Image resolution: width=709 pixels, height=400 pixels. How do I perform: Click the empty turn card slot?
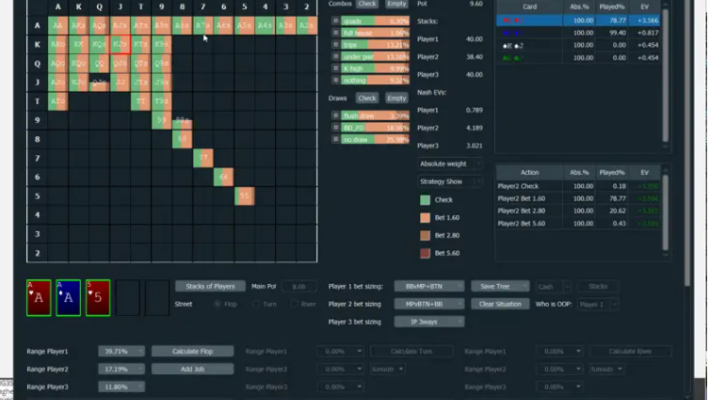pyautogui.click(x=128, y=298)
